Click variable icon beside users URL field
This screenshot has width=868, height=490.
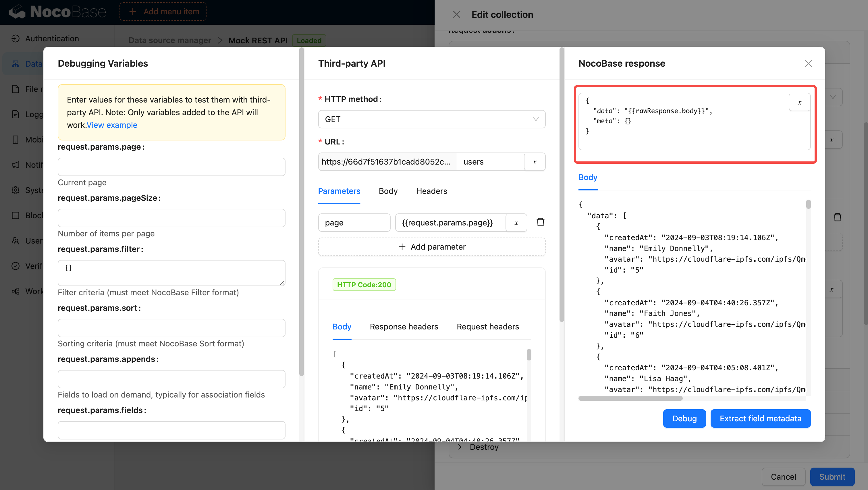click(535, 162)
